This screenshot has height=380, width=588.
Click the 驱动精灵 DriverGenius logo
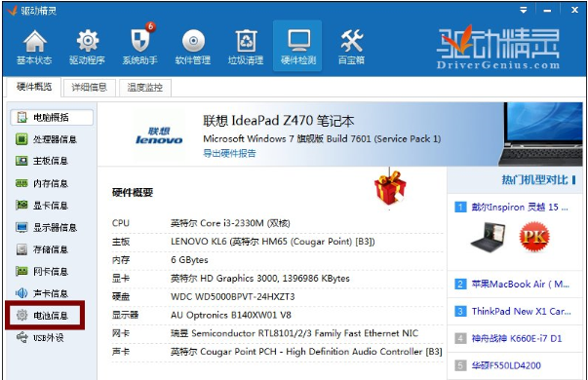coord(498,47)
